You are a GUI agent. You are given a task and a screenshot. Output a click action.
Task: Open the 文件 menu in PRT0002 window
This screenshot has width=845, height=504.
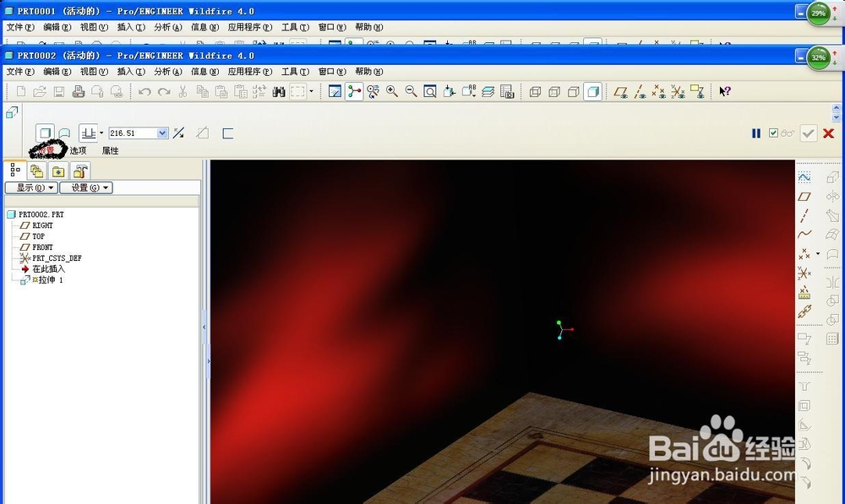click(20, 72)
